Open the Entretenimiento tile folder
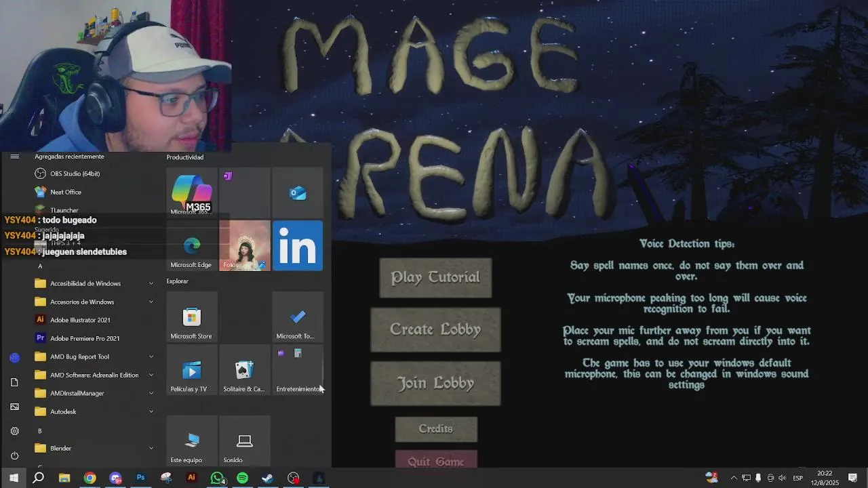This screenshot has width=868, height=488. click(298, 370)
